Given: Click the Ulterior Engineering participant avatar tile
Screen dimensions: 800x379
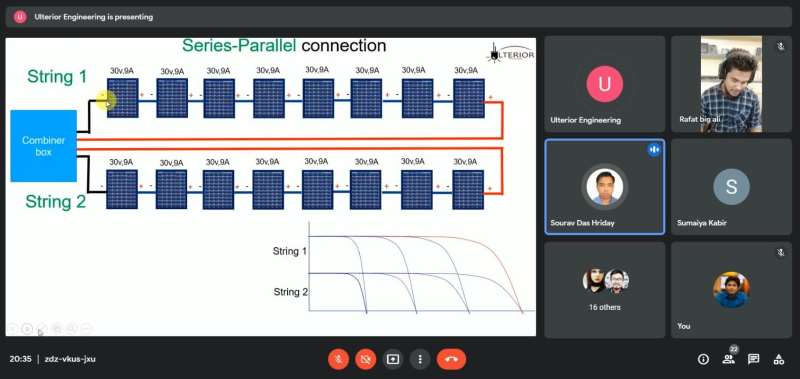Looking at the screenshot, I should tap(605, 84).
